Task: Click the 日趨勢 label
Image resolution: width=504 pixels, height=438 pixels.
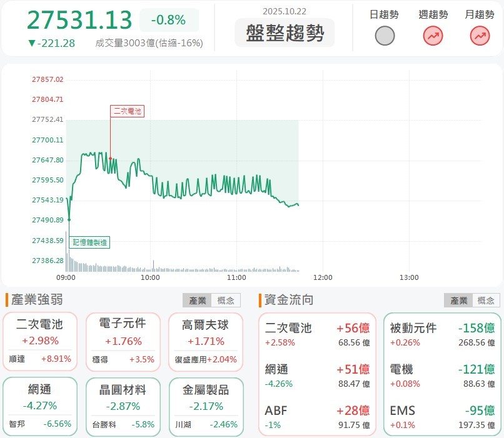Action: coord(384,14)
